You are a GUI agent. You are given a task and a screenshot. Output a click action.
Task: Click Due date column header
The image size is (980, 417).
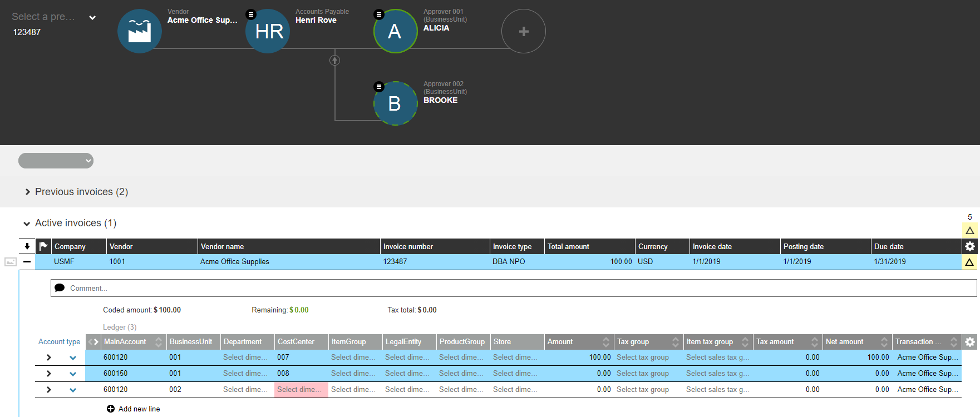tap(916, 246)
